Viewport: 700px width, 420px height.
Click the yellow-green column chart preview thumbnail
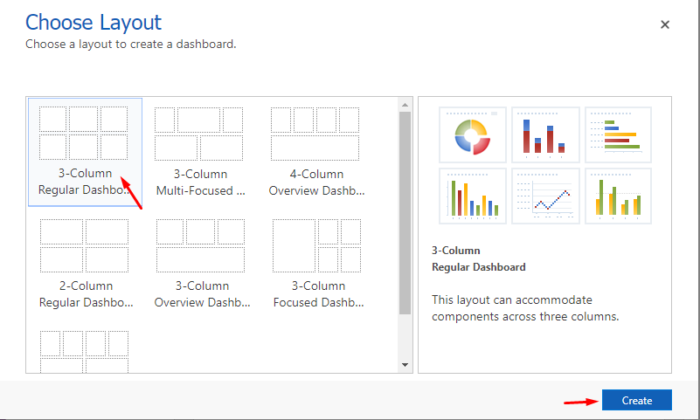pyautogui.click(x=618, y=196)
